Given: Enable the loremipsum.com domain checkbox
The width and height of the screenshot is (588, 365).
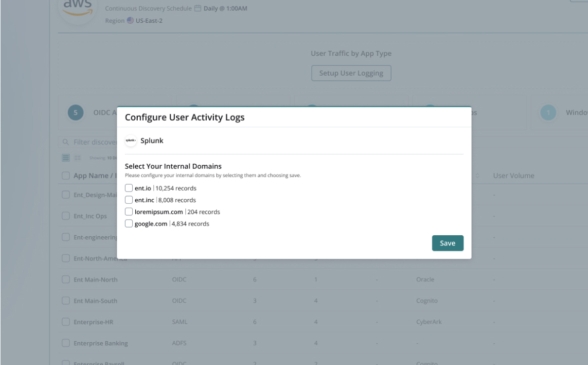Looking at the screenshot, I should point(129,212).
